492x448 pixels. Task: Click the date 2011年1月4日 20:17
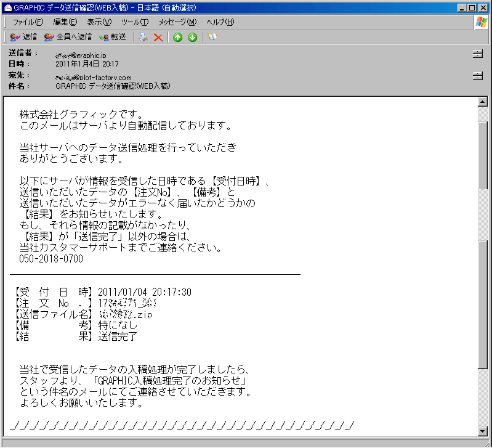pos(87,64)
